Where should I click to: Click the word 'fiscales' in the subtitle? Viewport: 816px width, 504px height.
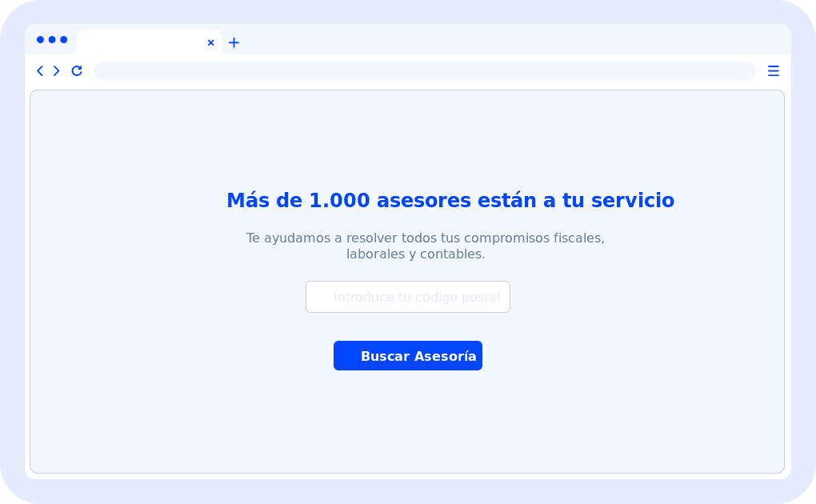578,238
